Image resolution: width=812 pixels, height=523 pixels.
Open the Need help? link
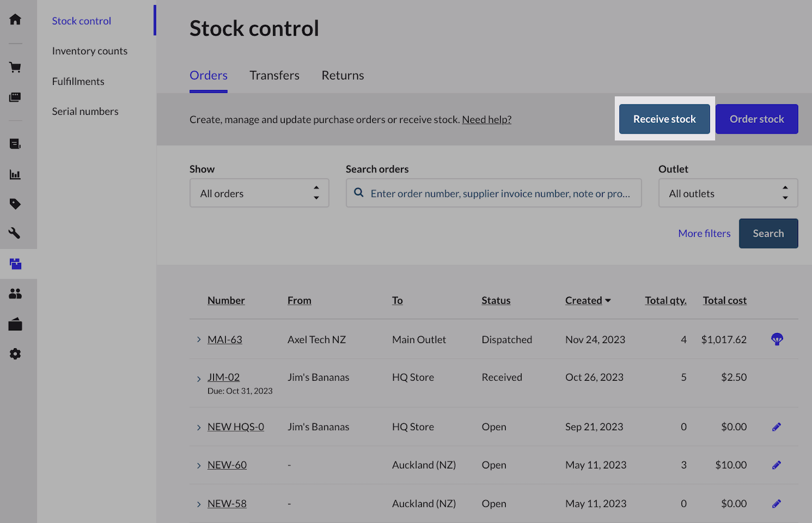tap(487, 120)
